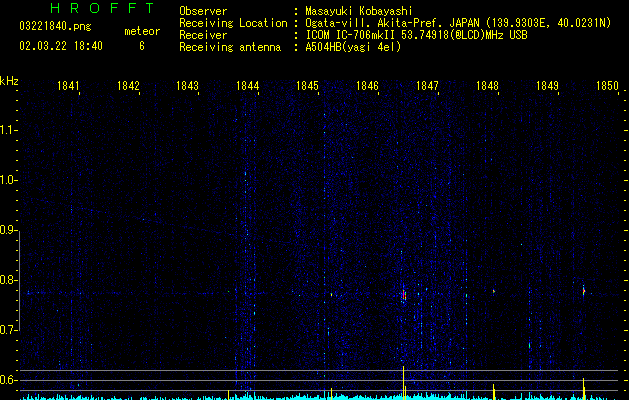Click the 1.1 kHz axis value
629x400 pixels.
coord(8,130)
